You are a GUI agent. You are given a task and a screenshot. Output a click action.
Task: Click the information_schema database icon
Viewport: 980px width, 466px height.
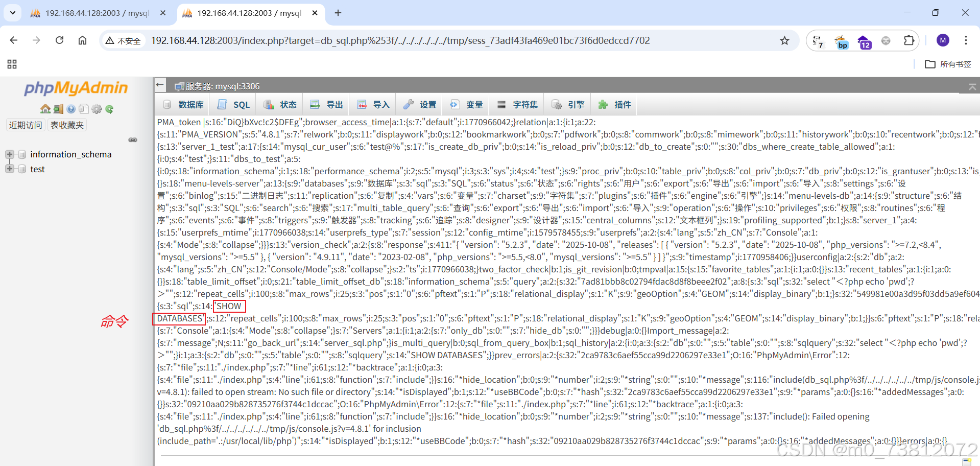pyautogui.click(x=22, y=154)
